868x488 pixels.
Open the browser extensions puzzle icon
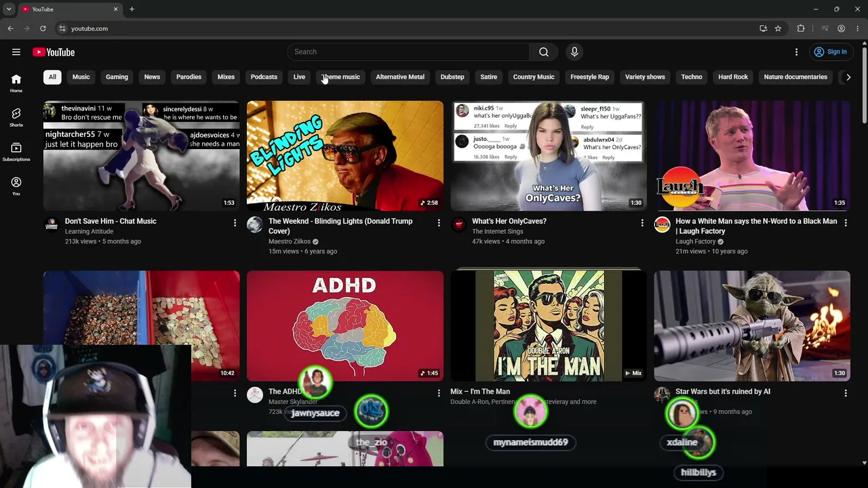click(801, 28)
